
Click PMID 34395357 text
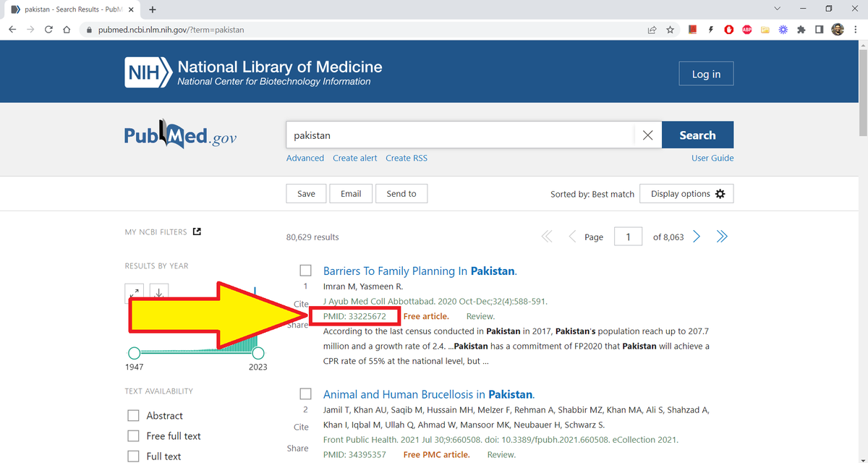click(354, 454)
